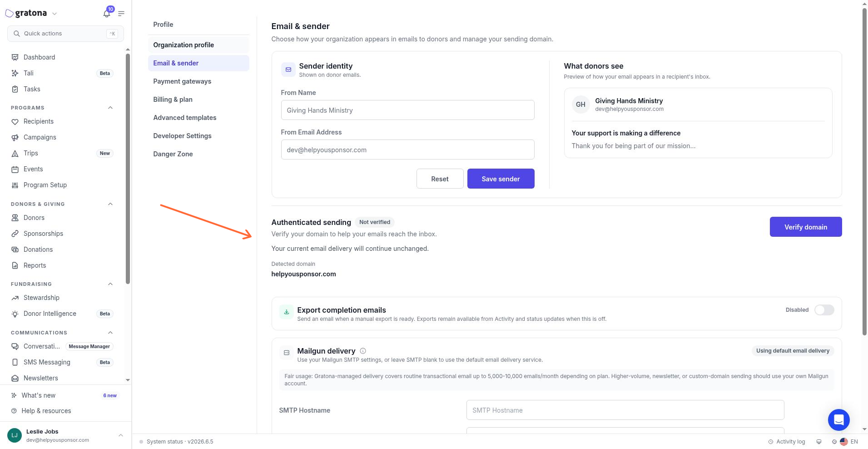Open Events calendar icon
Viewport: 868px width, 449px height.
(x=15, y=169)
